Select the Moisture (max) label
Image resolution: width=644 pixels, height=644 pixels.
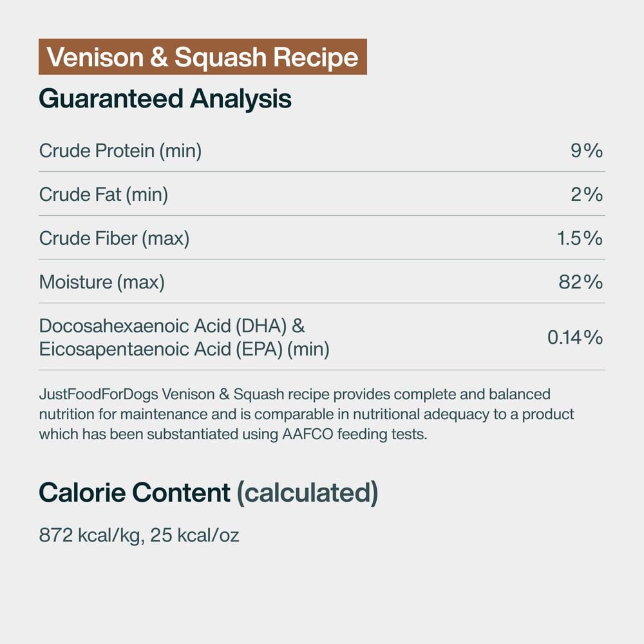pyautogui.click(x=102, y=282)
